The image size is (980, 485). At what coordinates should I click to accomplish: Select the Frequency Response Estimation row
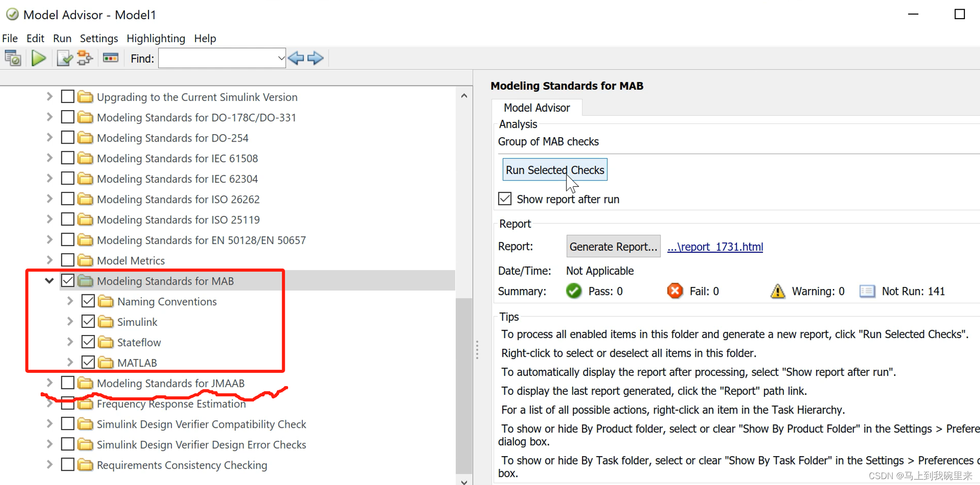(x=171, y=404)
